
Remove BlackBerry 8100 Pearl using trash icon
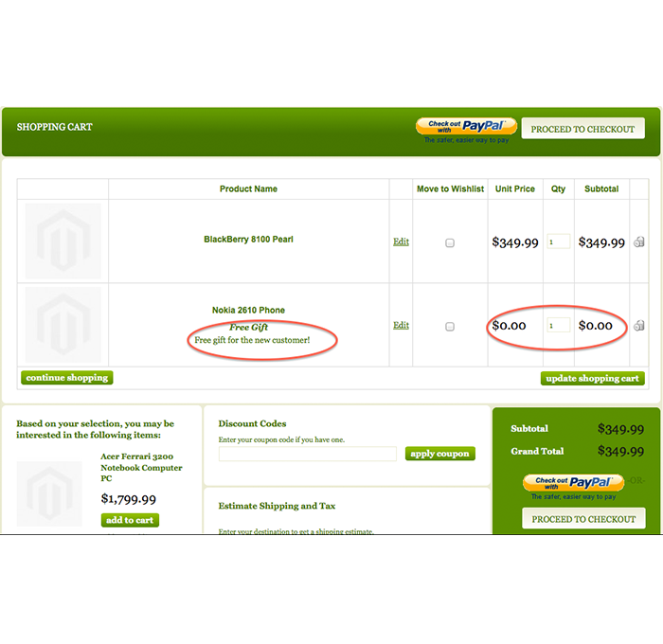638,241
